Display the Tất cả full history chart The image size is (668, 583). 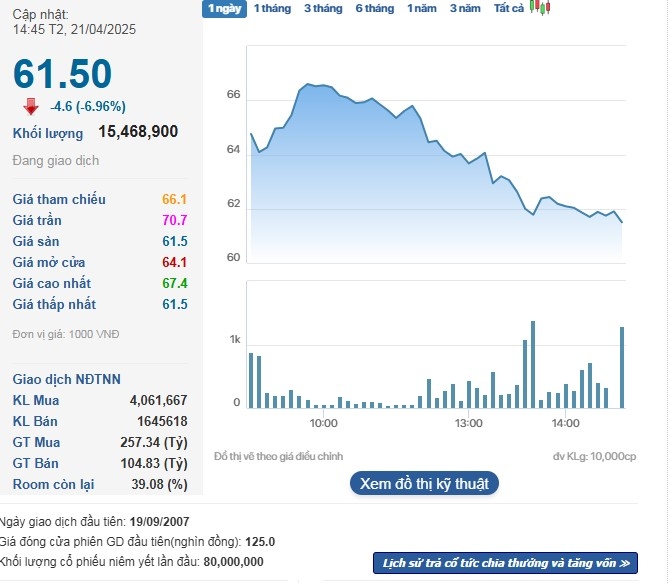point(509,8)
